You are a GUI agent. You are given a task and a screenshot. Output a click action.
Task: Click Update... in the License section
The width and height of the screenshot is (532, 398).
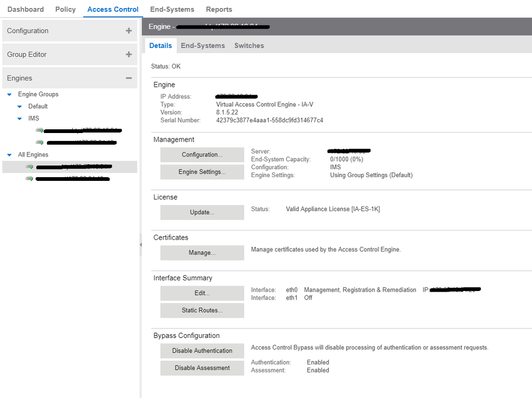[x=202, y=212]
